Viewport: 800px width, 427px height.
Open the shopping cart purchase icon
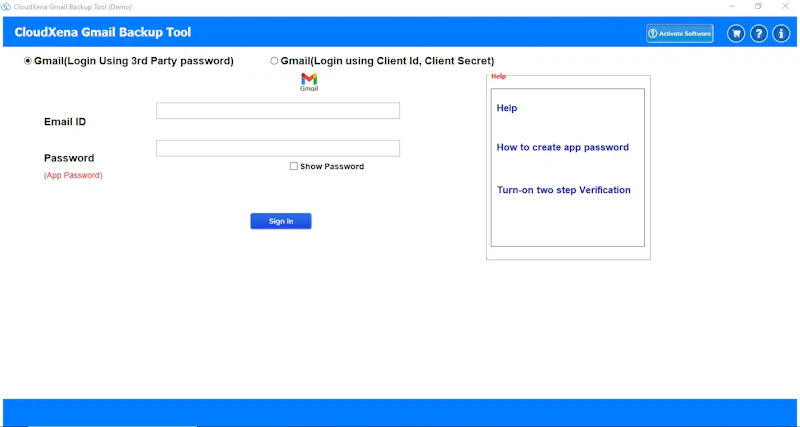click(x=736, y=34)
